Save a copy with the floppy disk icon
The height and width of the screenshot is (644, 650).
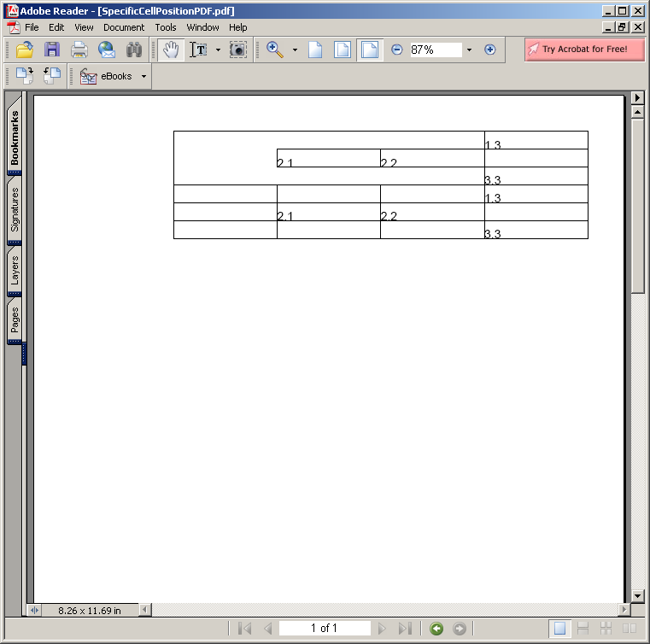[x=52, y=50]
